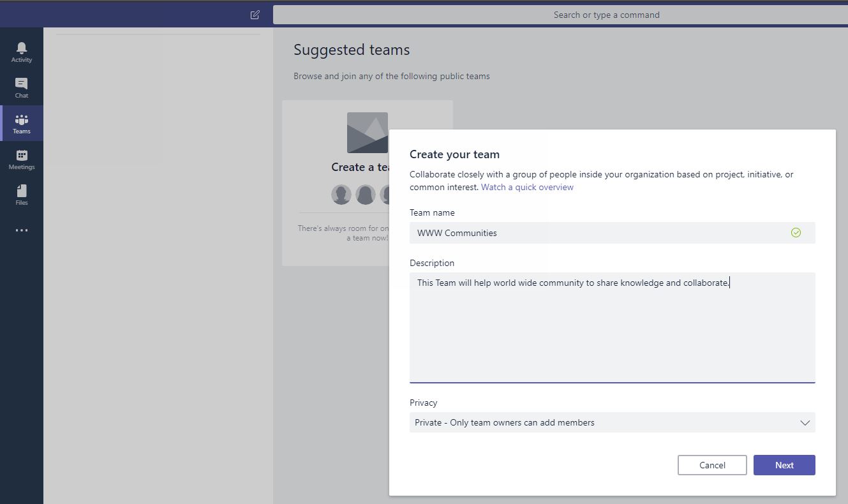The height and width of the screenshot is (504, 848).
Task: Go to Chat in left rail
Action: click(x=22, y=87)
